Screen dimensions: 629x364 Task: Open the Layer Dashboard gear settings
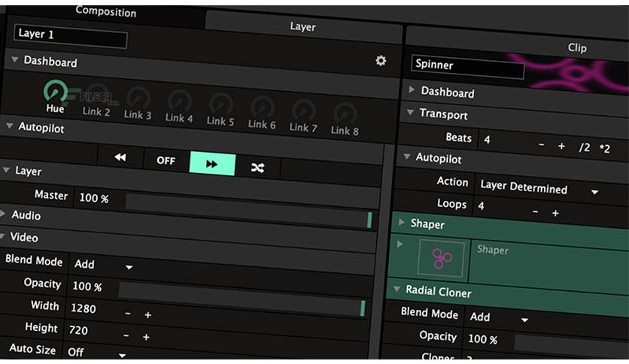381,60
